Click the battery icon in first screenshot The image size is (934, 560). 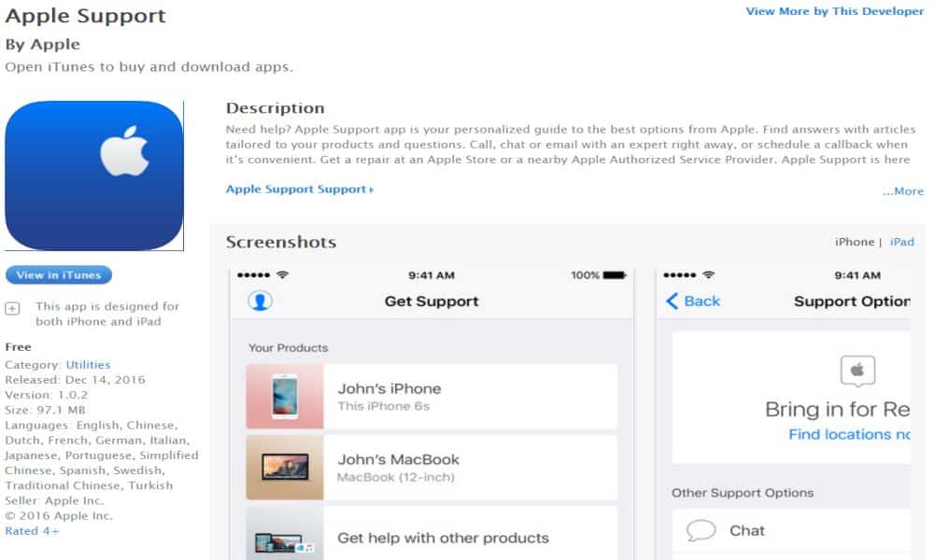[x=615, y=275]
